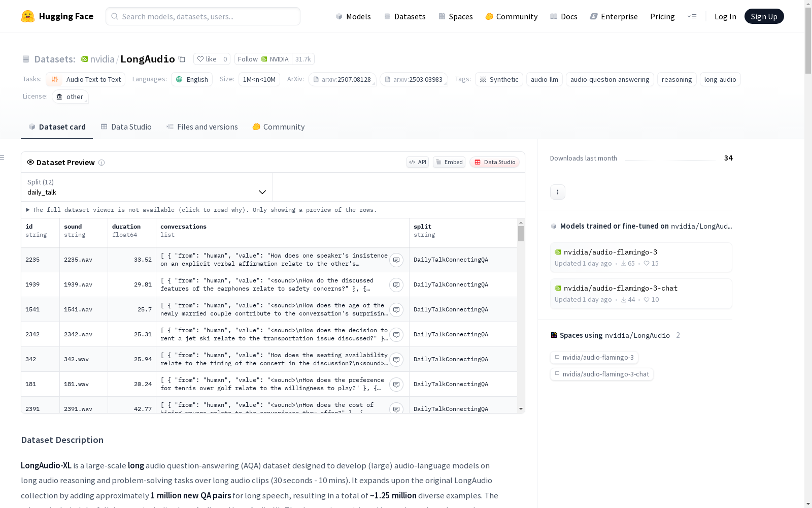The image size is (812, 508).
Task: Copy the dataset name with copy icon
Action: [182, 59]
